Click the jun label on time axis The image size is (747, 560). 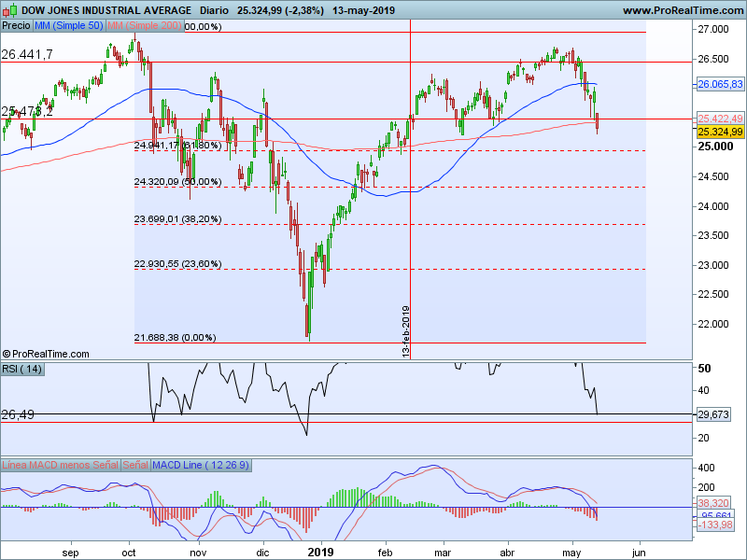coord(639,553)
